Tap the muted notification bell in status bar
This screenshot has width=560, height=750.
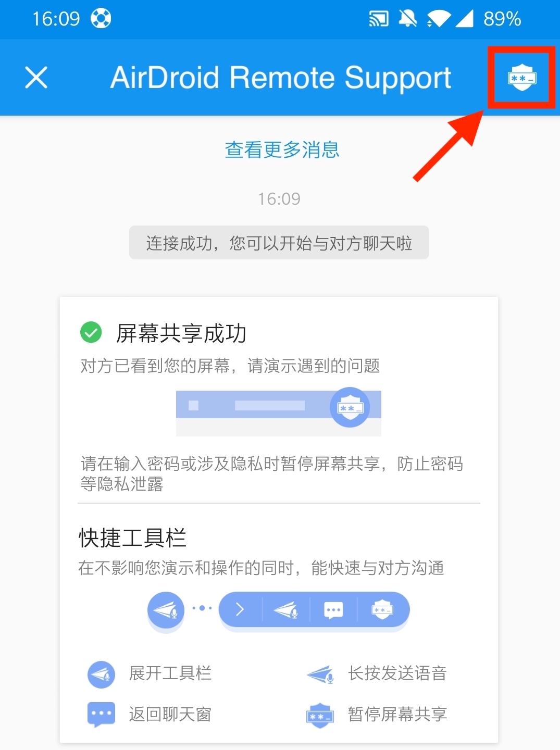point(407,19)
